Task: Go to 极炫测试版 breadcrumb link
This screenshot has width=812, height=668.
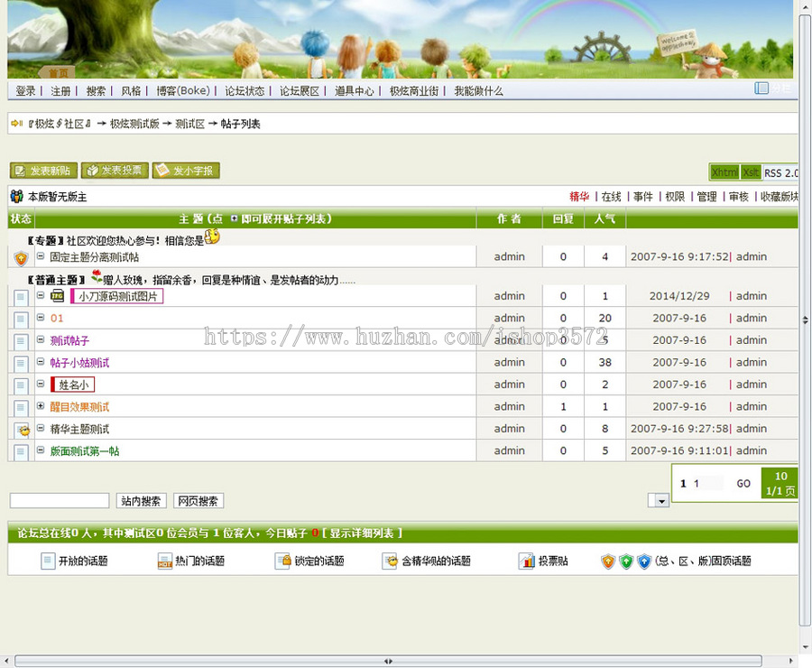Action: (x=134, y=124)
